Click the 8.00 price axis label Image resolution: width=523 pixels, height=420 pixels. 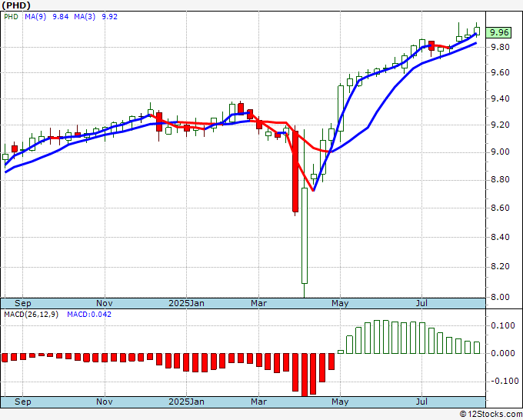(x=500, y=297)
